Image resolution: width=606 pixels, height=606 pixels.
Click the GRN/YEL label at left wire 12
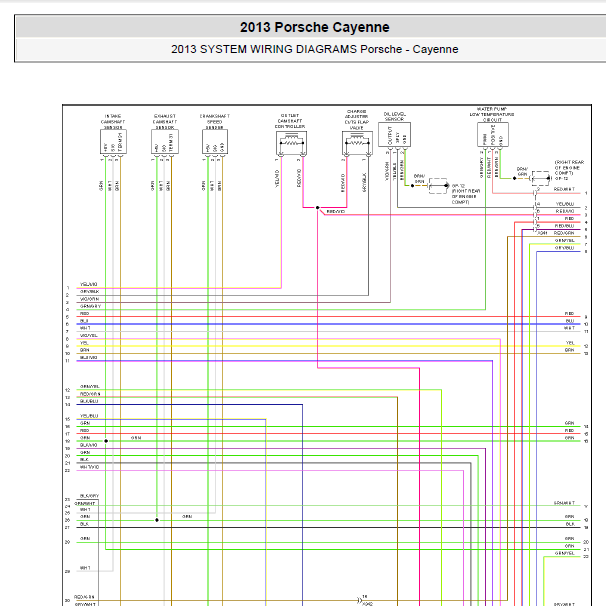point(89,386)
